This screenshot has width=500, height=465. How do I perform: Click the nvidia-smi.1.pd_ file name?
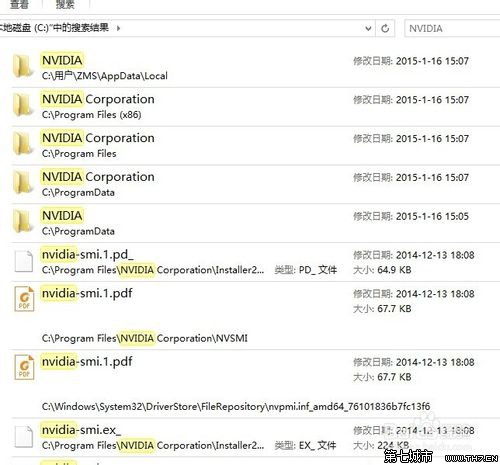tap(87, 255)
